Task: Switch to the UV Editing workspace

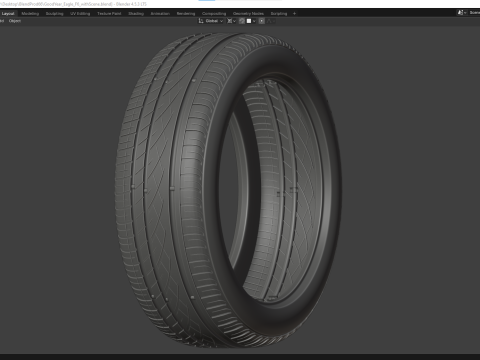Action: pyautogui.click(x=80, y=14)
